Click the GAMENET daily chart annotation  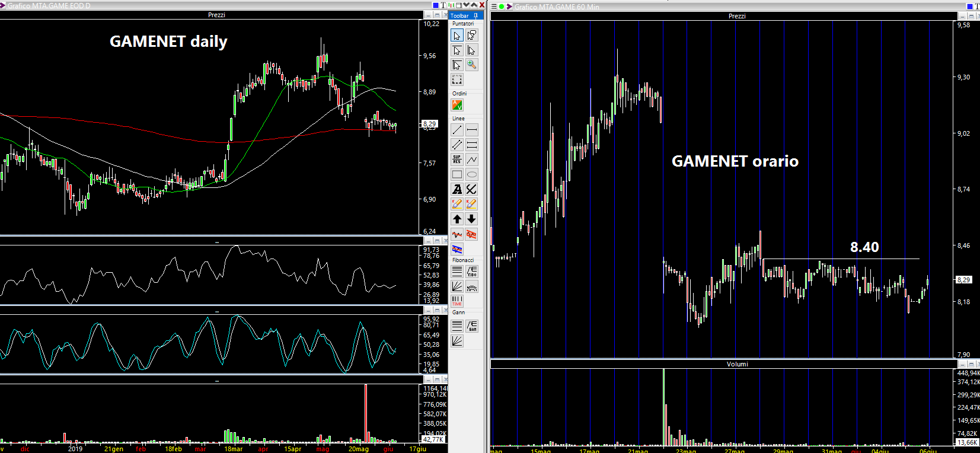pyautogui.click(x=168, y=42)
